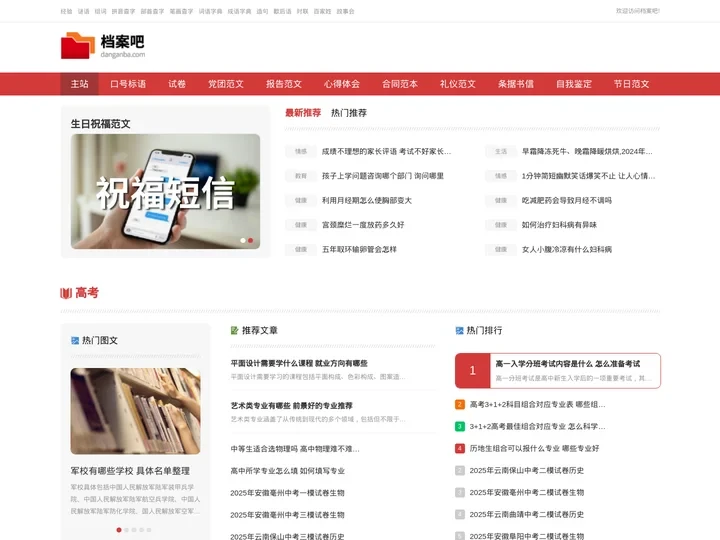Open article 女人小腹冷凉有什么妇科病
Viewport: 720px width, 540px height.
tap(567, 249)
